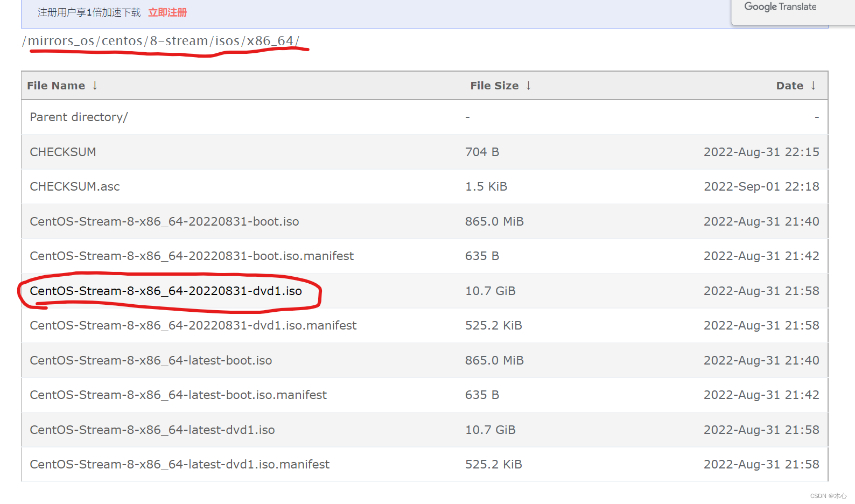This screenshot has height=504, width=855.
Task: Open Parent directory/ link
Action: [79, 117]
